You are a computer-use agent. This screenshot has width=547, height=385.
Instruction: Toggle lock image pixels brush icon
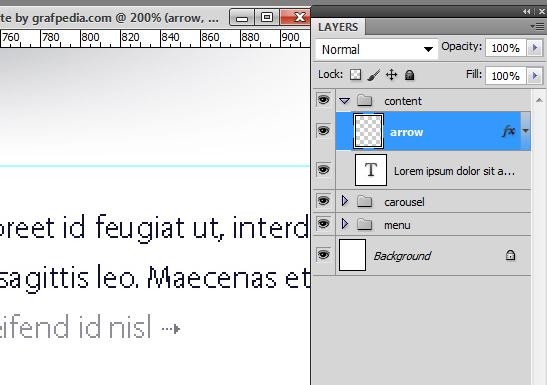(x=374, y=75)
